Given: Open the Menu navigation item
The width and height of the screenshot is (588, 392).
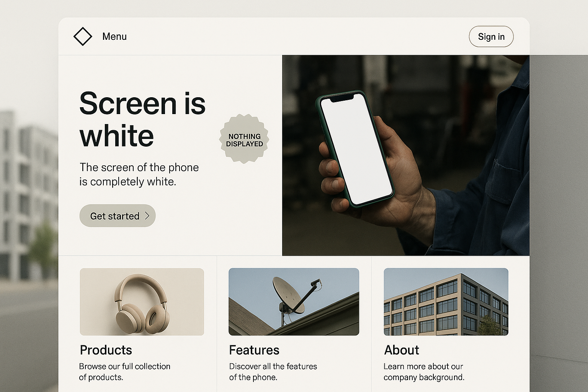Looking at the screenshot, I should [114, 36].
